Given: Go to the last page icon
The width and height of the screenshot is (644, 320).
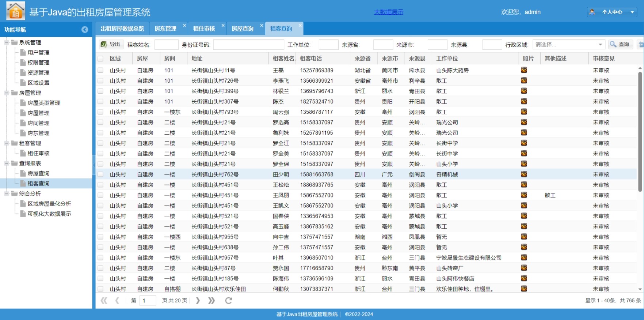Looking at the screenshot, I should [x=212, y=301].
